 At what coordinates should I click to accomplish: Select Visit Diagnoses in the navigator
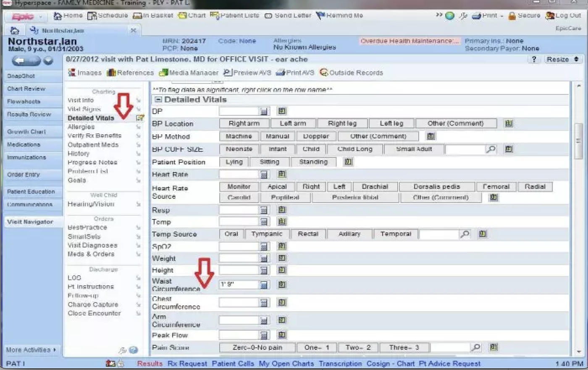tap(92, 245)
